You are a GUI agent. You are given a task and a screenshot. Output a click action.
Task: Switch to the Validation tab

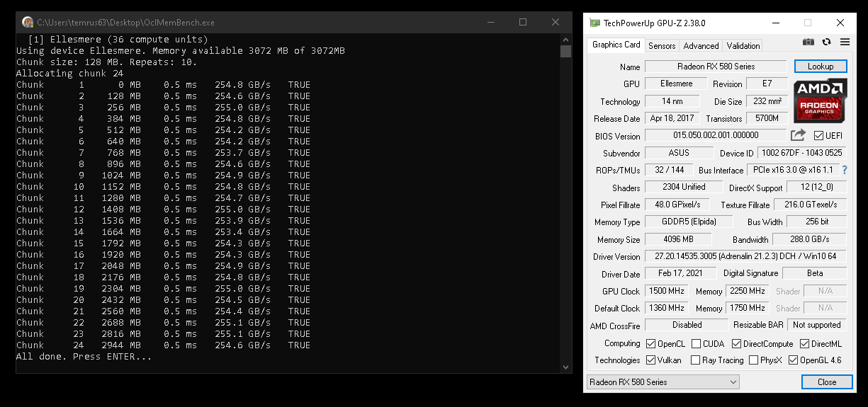pyautogui.click(x=743, y=46)
